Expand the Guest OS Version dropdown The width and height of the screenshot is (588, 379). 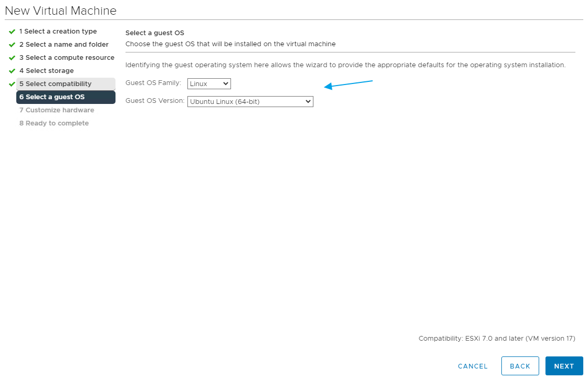[250, 101]
